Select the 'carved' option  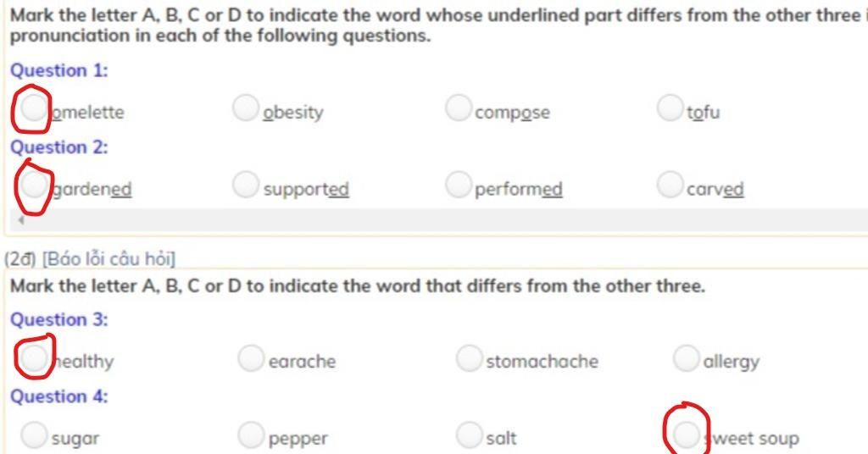pyautogui.click(x=670, y=184)
